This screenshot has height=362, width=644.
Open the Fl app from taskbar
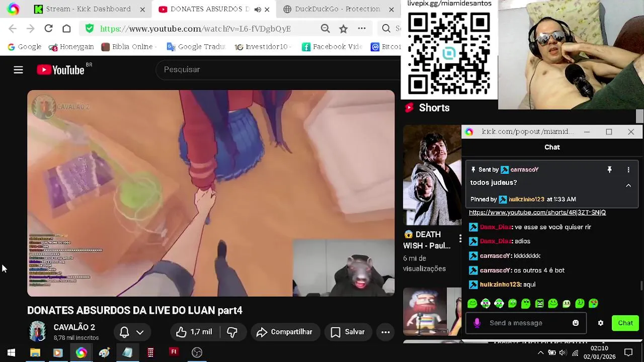coord(174,352)
